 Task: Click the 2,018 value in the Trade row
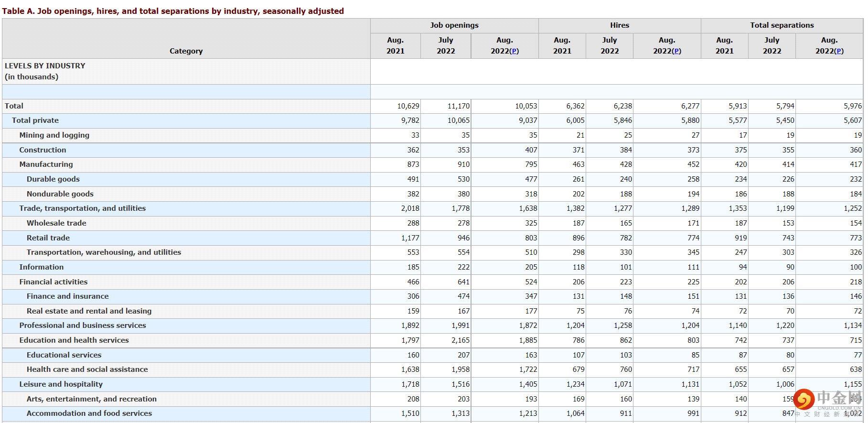tap(410, 208)
